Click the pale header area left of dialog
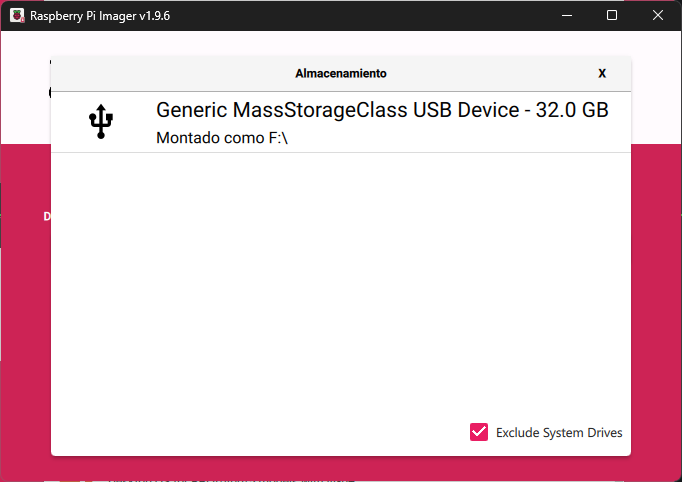This screenshot has height=482, width=682. [x=25, y=90]
